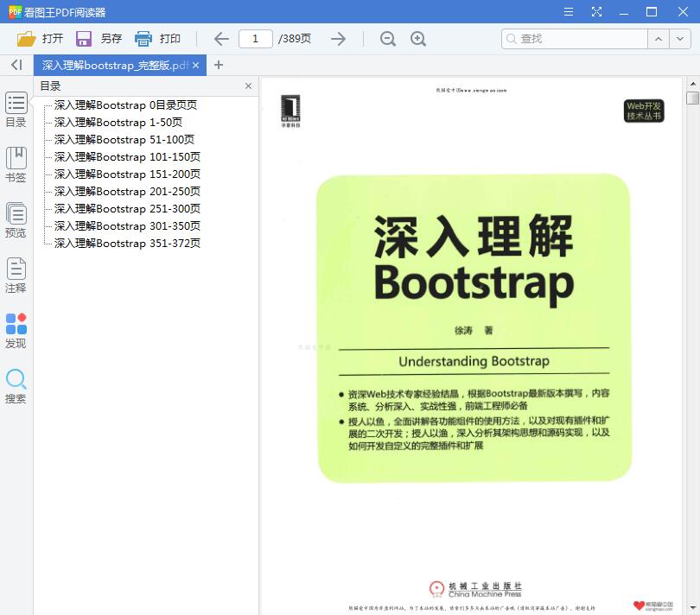This screenshot has height=615, width=700.
Task: Select 深入理解Bootstrap 151-200页 outline entry
Action: [127, 174]
